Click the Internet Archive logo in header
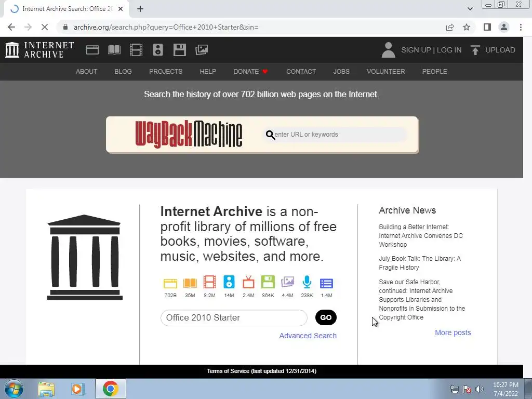Image resolution: width=532 pixels, height=399 pixels. pyautogui.click(x=39, y=50)
